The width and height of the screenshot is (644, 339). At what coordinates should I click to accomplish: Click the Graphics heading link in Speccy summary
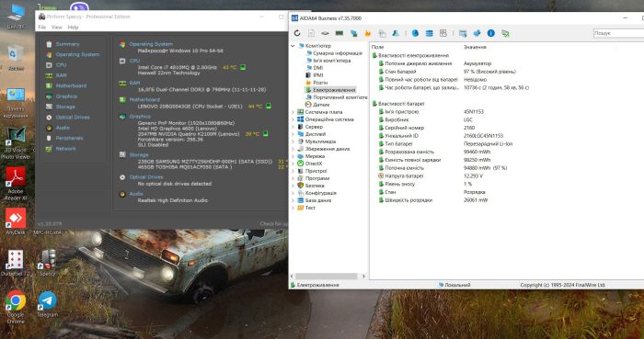140,117
